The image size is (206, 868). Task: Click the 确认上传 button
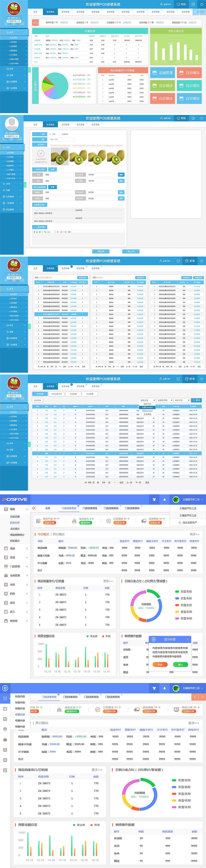tap(131, 251)
